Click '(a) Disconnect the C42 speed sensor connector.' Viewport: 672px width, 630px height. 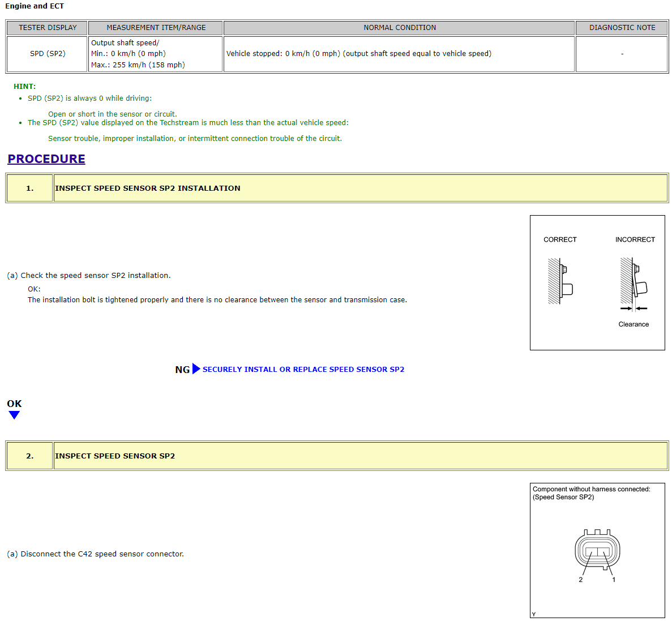point(95,554)
